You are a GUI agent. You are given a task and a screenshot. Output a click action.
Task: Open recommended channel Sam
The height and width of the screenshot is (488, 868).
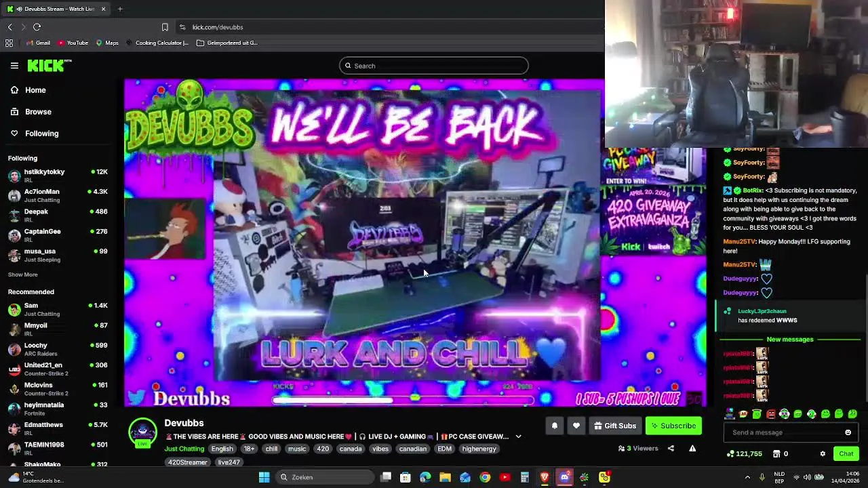(58, 309)
